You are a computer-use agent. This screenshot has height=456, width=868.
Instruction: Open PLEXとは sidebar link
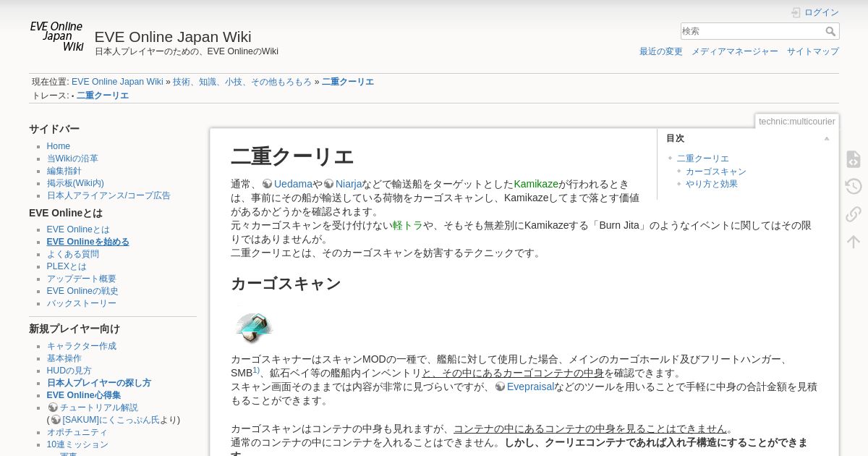tap(67, 266)
